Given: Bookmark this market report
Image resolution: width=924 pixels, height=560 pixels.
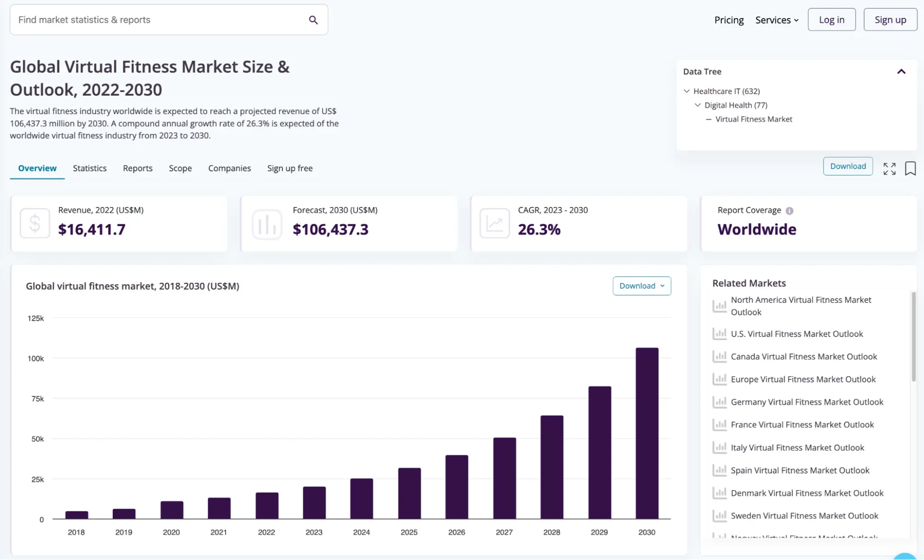Looking at the screenshot, I should [x=910, y=168].
